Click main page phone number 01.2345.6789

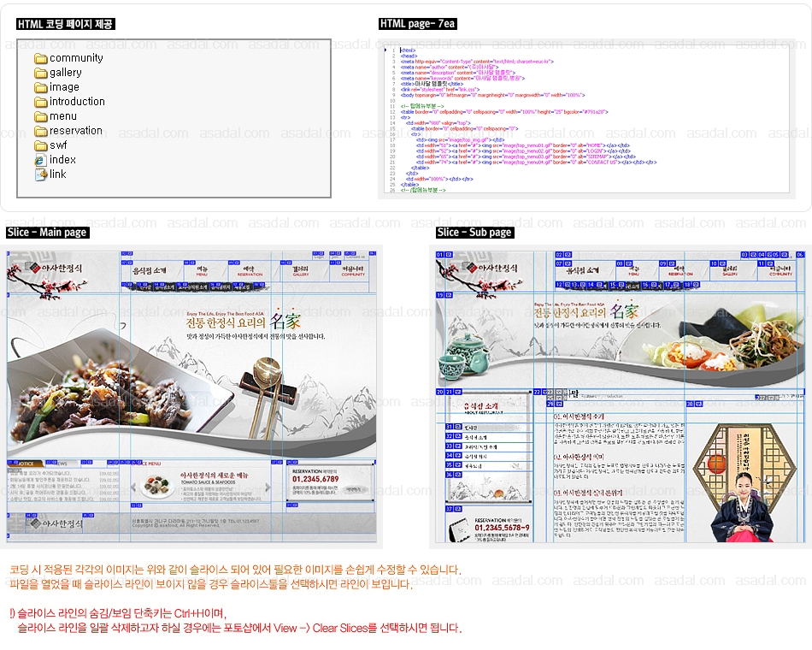[315, 479]
